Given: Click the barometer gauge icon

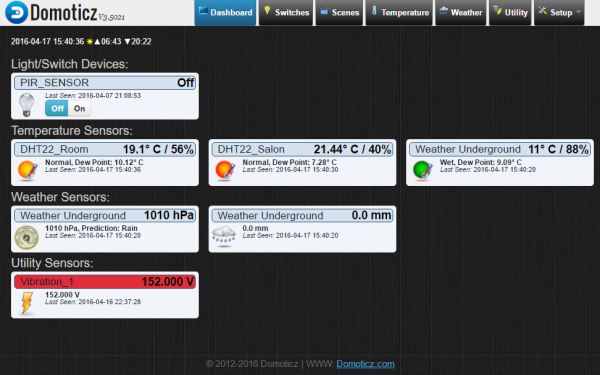Looking at the screenshot, I should click(x=26, y=237).
